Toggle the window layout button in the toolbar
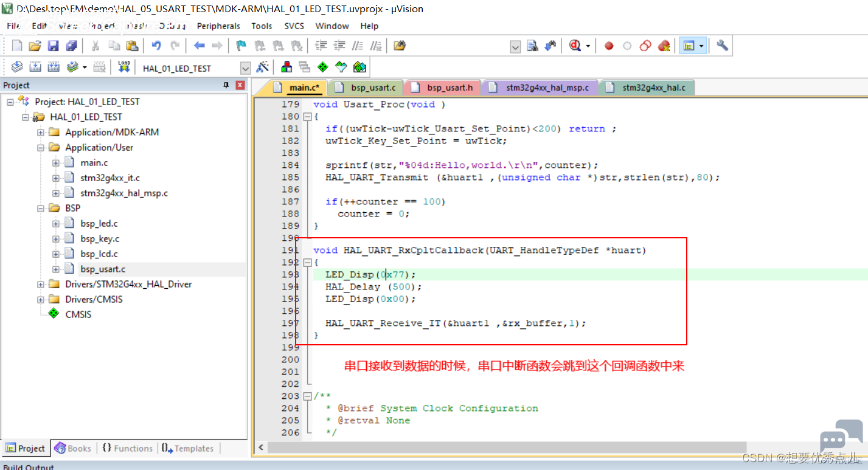868x470 pixels. click(x=689, y=46)
